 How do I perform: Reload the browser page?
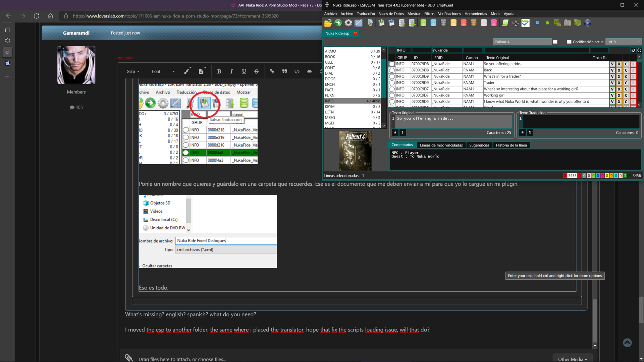tap(36, 16)
